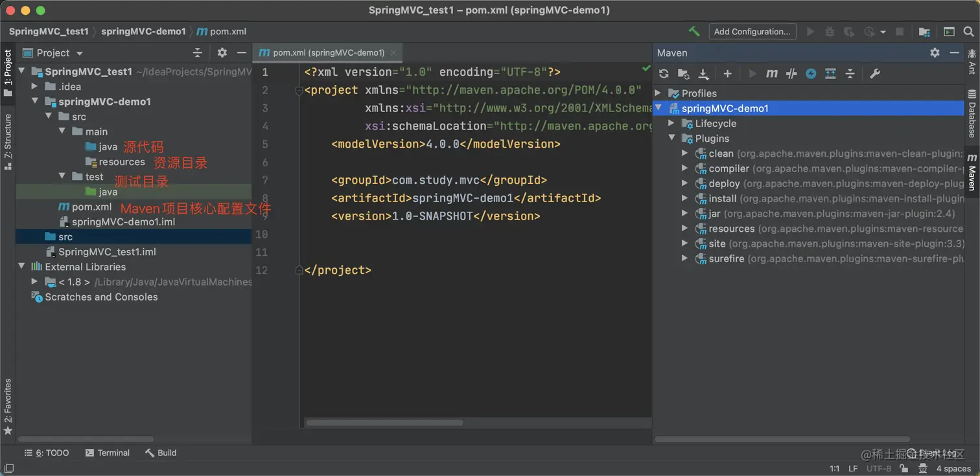Toggle Maven offline mode

[x=791, y=74]
